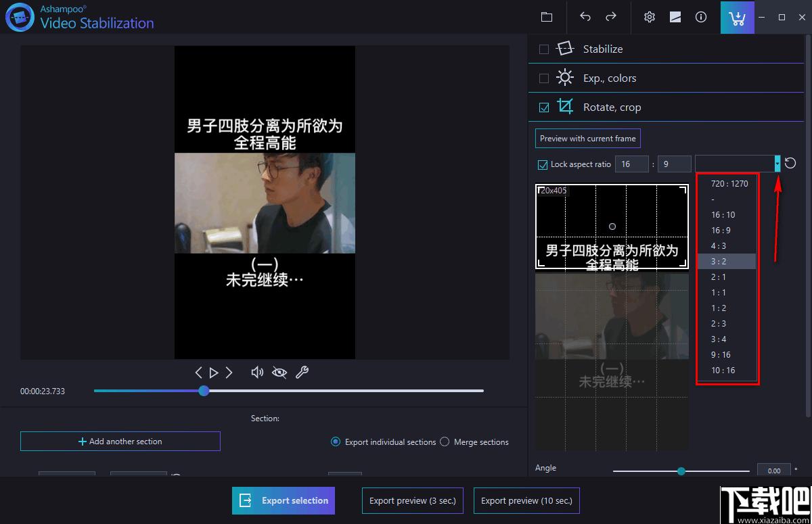Enable the Exp., colors checkbox
The height and width of the screenshot is (524, 812).
tap(544, 78)
